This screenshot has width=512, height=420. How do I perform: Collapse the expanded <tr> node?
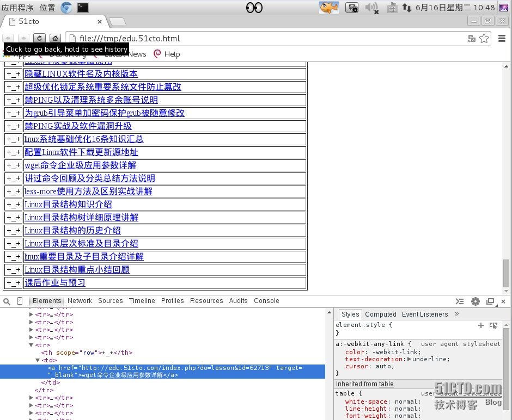point(31,345)
